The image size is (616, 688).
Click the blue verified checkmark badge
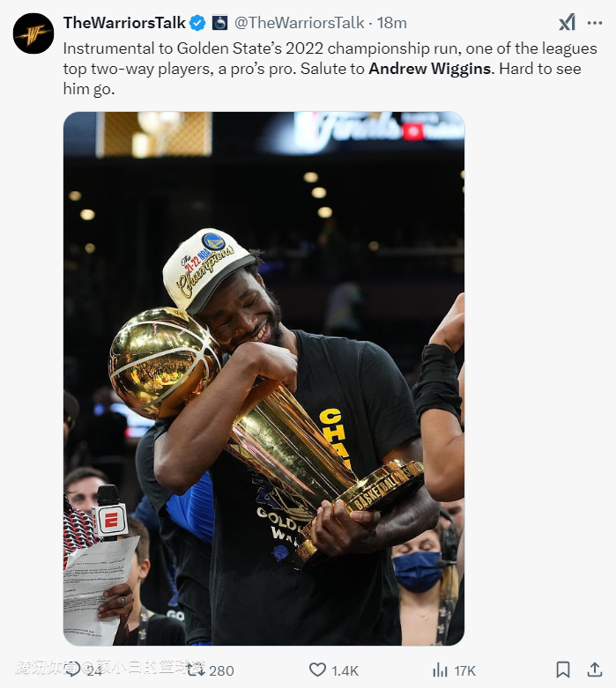click(197, 23)
